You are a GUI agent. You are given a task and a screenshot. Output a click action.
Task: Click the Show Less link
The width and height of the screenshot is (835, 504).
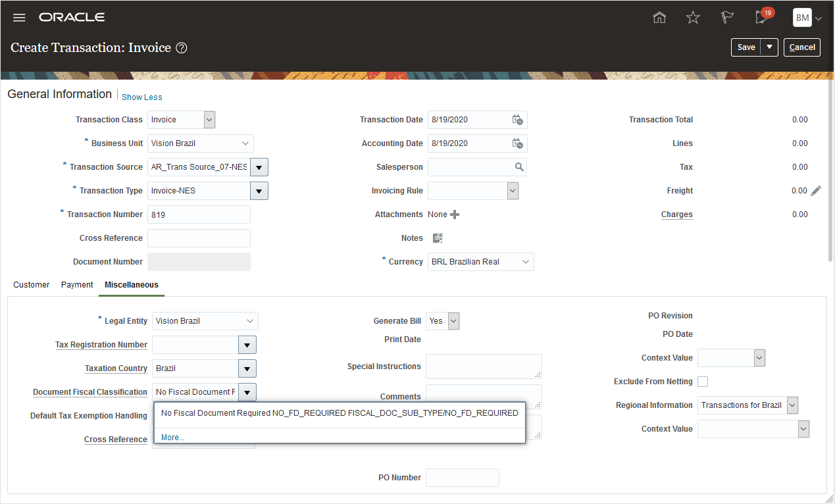(x=142, y=97)
